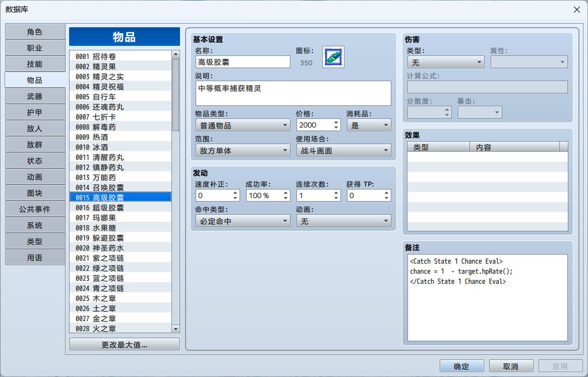The image size is (588, 377).
Task: Decrease the 价格 value with down arrow
Action: click(336, 128)
